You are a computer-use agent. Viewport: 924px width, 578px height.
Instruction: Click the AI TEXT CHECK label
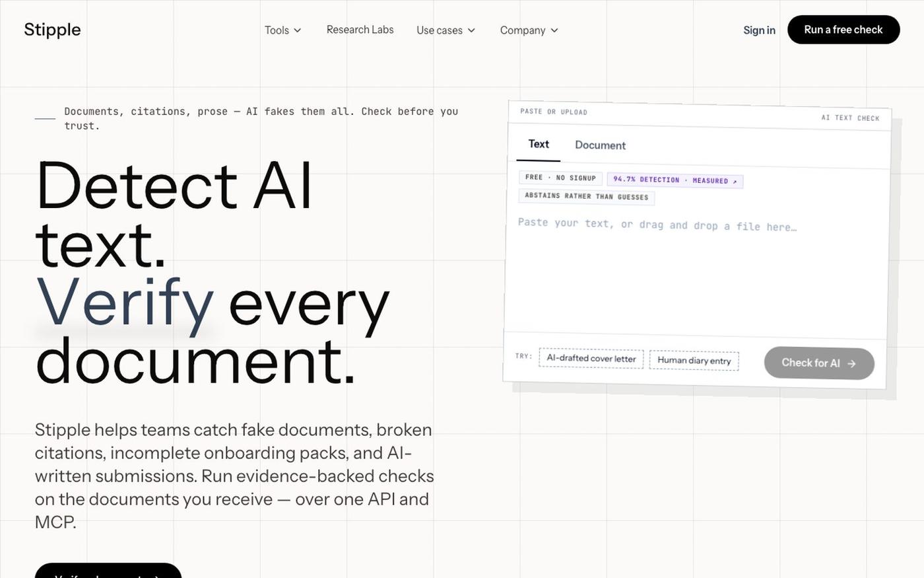(850, 118)
